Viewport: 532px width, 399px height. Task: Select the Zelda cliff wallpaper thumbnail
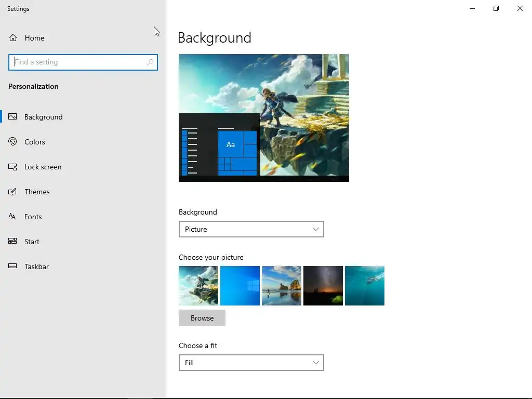(198, 286)
